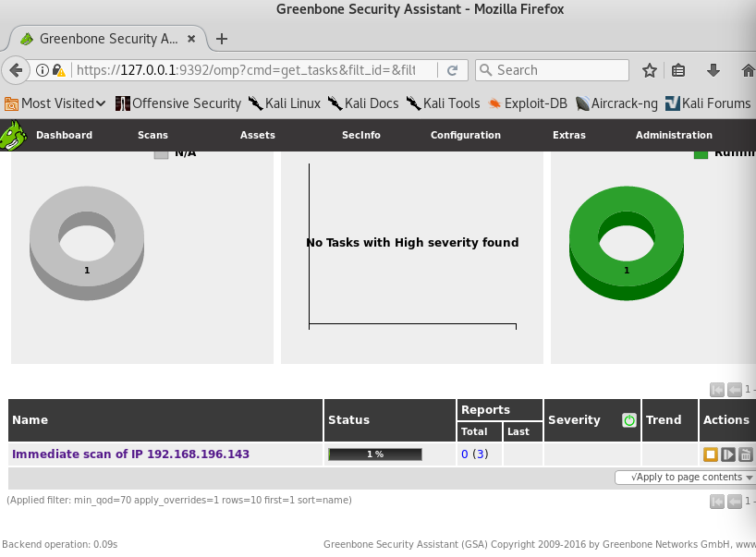
Task: Open Exploit-DB bookmark
Action: coord(528,103)
